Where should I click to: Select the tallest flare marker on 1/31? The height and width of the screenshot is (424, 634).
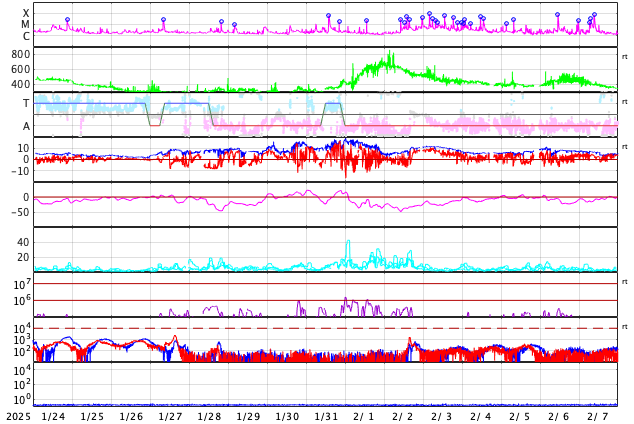click(x=328, y=15)
